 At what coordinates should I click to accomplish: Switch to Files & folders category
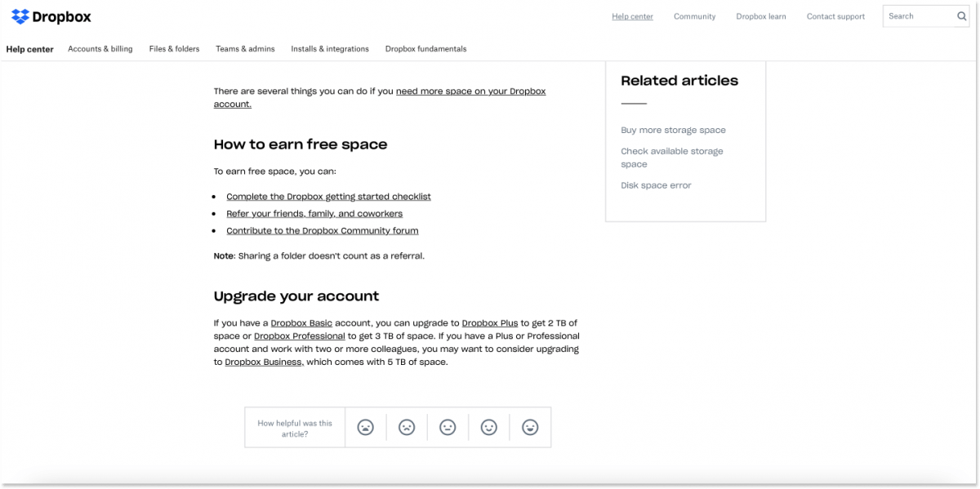pos(173,49)
